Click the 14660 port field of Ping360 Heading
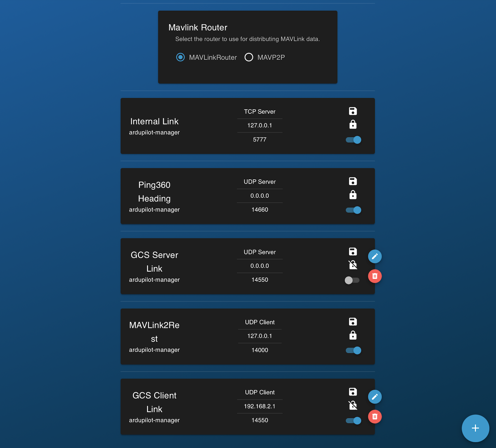496x448 pixels. click(x=260, y=209)
